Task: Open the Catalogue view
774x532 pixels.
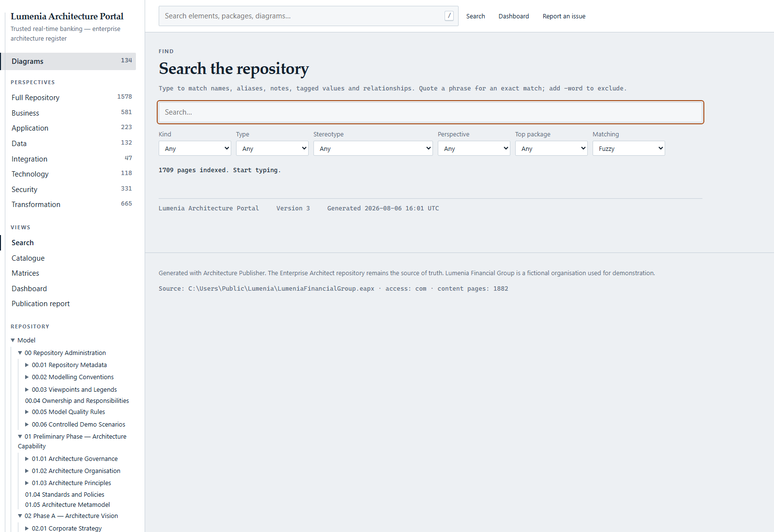Action: (28, 258)
